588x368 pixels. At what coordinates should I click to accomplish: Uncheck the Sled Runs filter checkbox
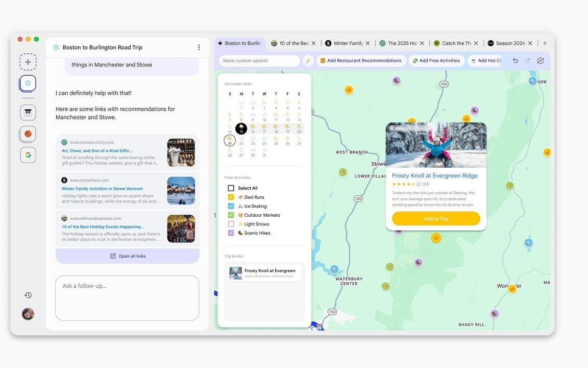231,197
